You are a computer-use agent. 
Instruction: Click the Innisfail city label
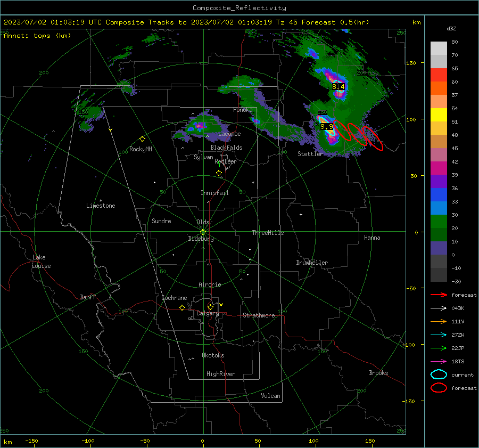click(x=214, y=193)
